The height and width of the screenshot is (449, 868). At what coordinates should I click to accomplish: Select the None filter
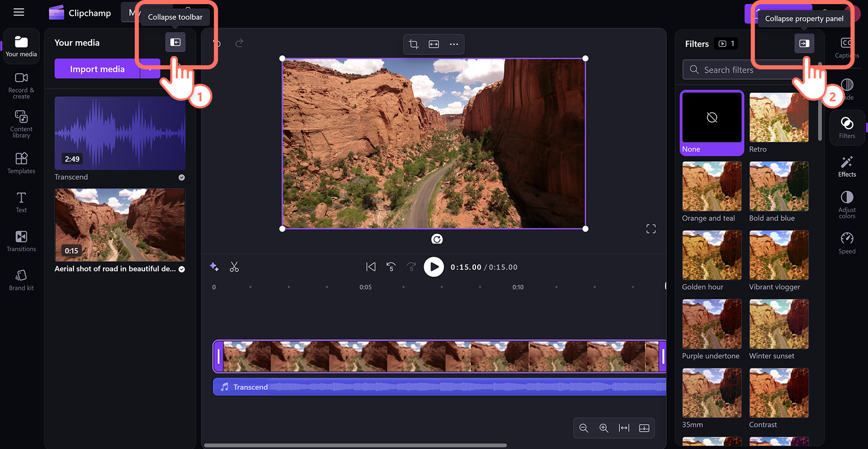tap(712, 123)
